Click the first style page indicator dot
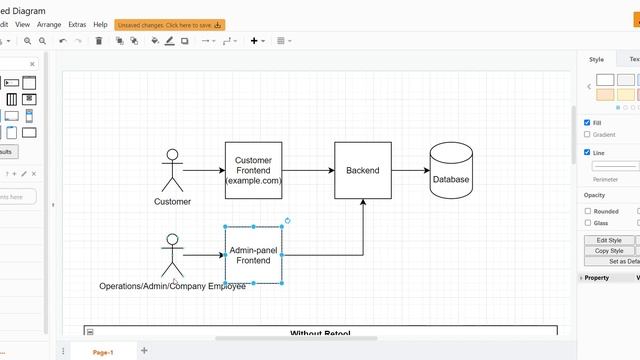This screenshot has width=640, height=360. 618,107
